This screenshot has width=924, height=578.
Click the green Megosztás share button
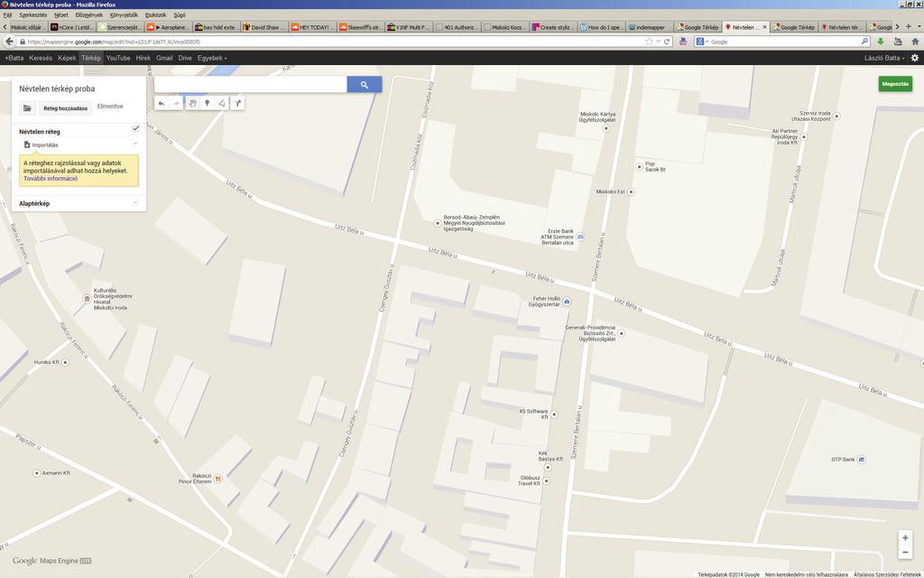(895, 84)
